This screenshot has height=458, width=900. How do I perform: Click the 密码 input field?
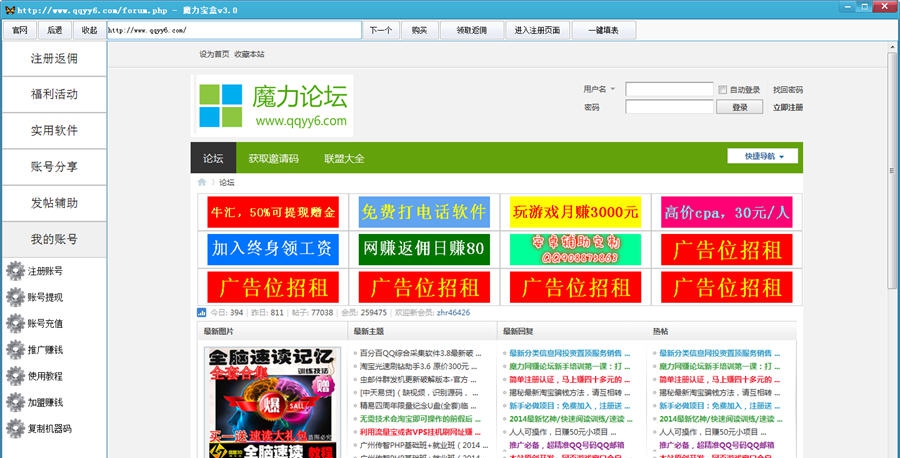click(x=669, y=107)
